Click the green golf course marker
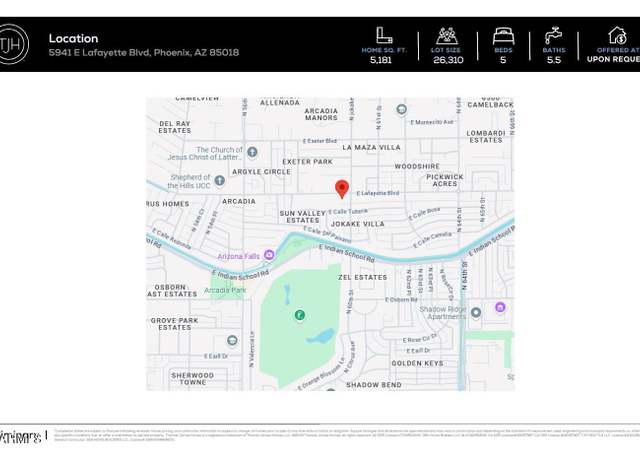The width and height of the screenshot is (640, 460). pos(300,315)
